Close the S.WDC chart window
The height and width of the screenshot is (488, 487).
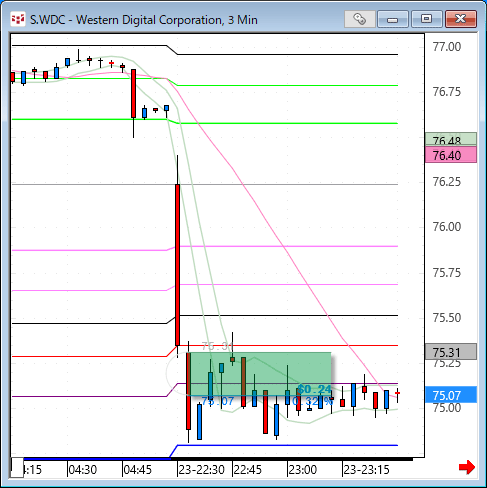tap(461, 19)
